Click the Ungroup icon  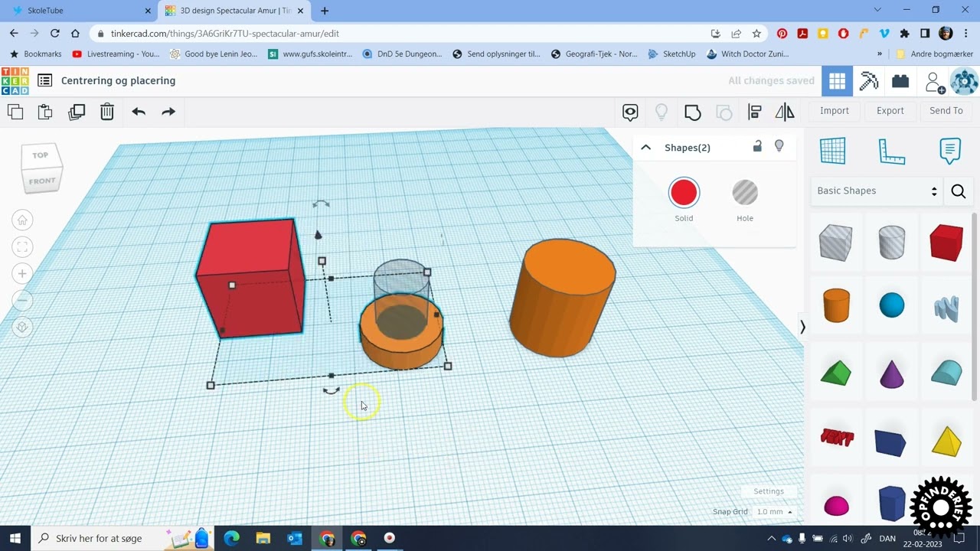(x=724, y=112)
